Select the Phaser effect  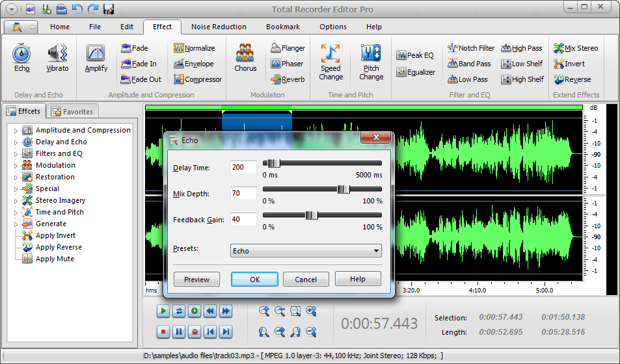point(287,64)
